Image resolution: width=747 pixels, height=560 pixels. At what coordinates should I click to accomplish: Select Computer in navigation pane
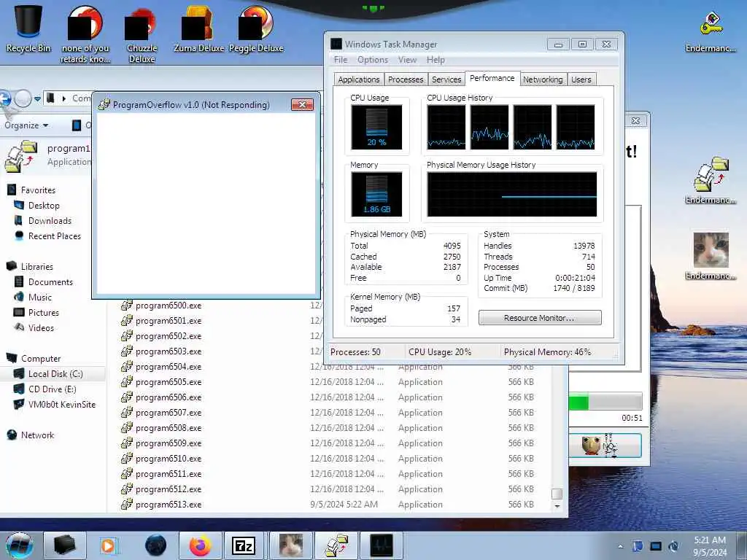coord(41,359)
